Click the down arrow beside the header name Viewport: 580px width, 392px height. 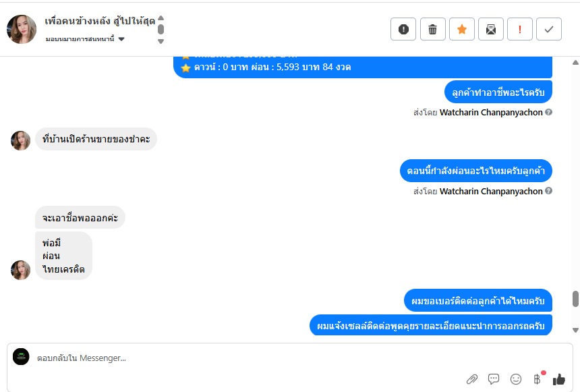161,41
